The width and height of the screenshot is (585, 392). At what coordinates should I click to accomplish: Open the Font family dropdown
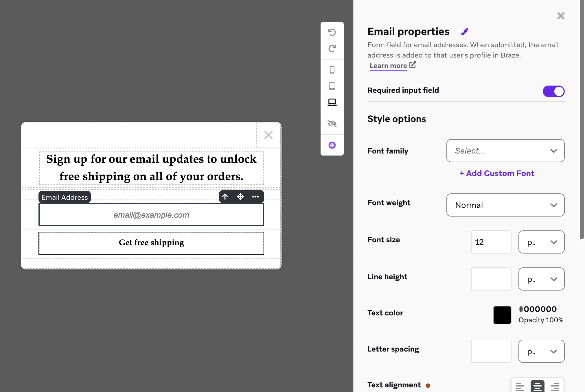505,151
